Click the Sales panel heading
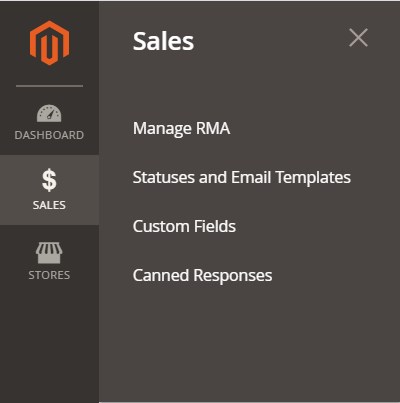 tap(163, 41)
